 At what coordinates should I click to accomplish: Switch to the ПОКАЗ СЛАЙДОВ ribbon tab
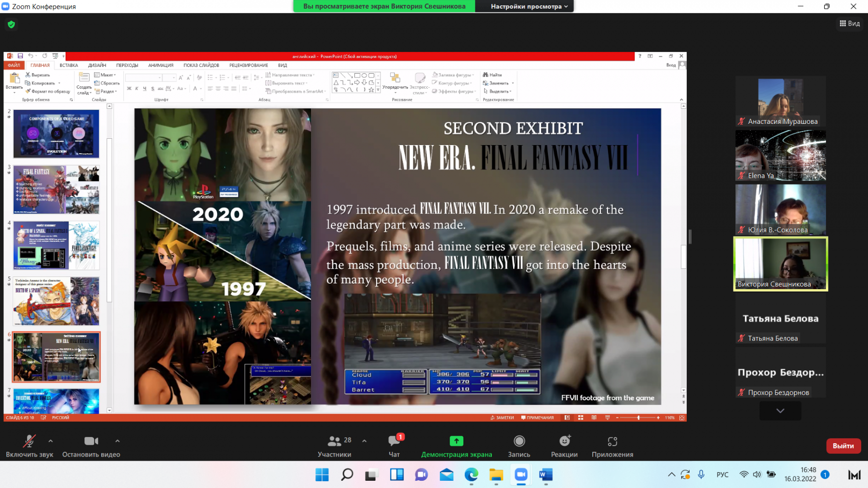201,65
